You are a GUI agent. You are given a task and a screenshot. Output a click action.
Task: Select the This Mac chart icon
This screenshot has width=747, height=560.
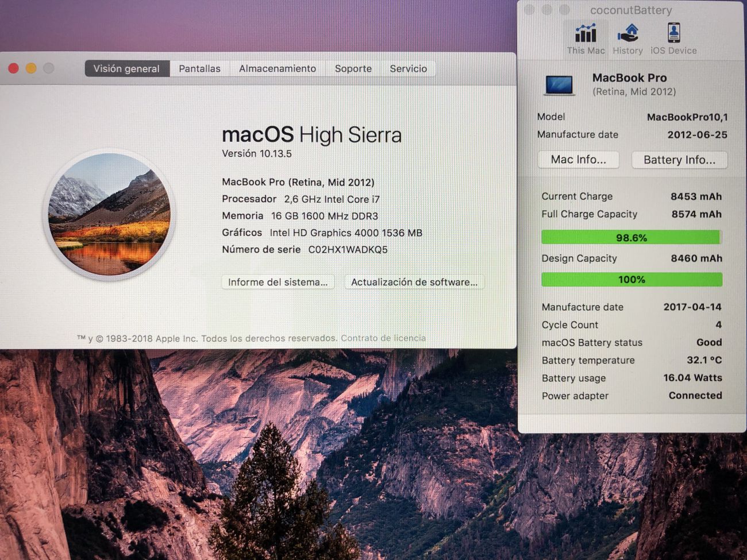[586, 34]
